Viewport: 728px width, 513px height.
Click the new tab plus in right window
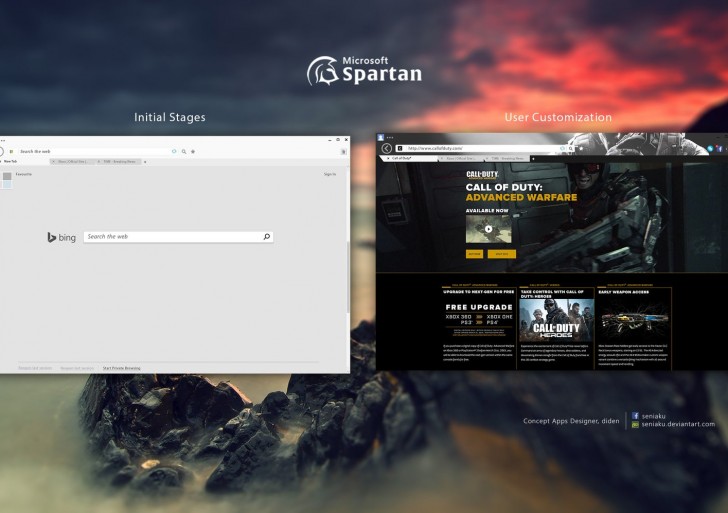(533, 159)
